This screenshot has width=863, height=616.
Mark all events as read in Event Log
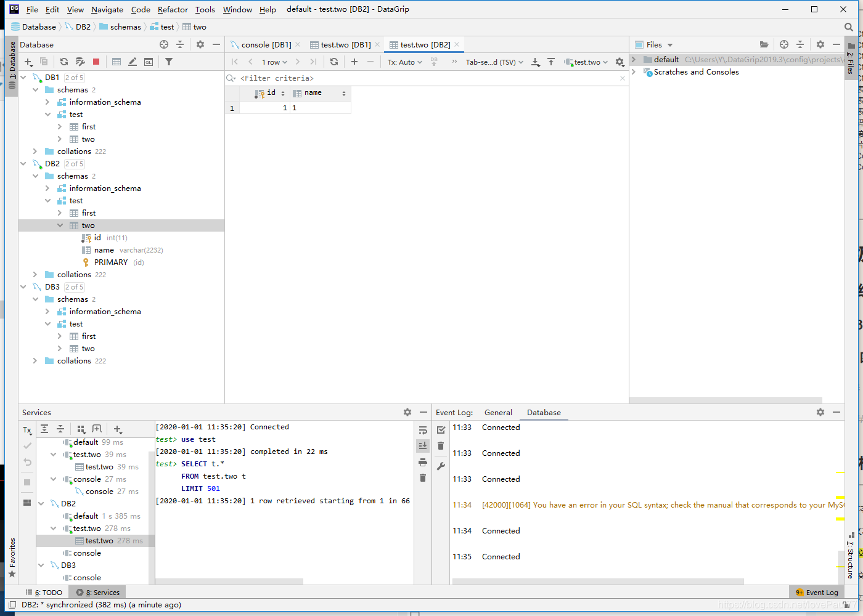[441, 430]
